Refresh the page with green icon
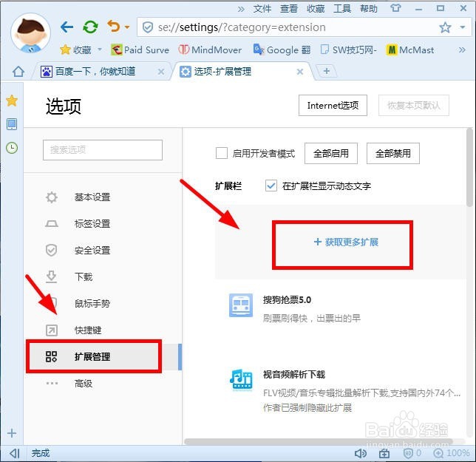 tap(90, 27)
